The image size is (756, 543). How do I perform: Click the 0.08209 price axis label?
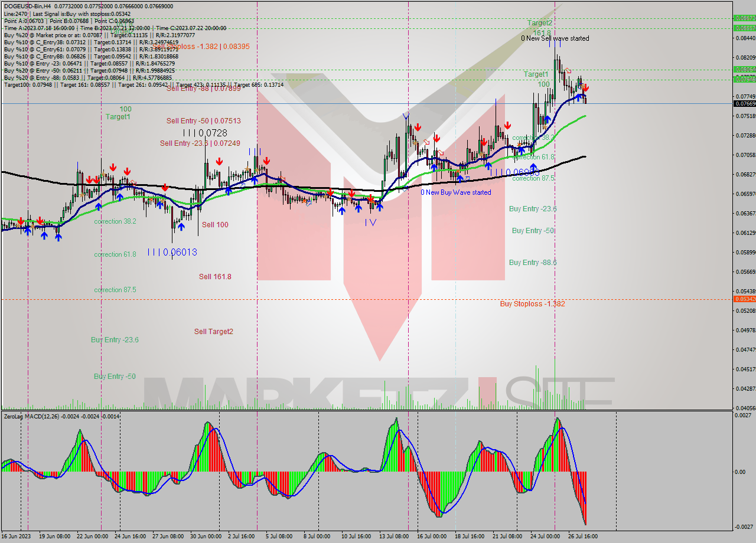pos(745,58)
